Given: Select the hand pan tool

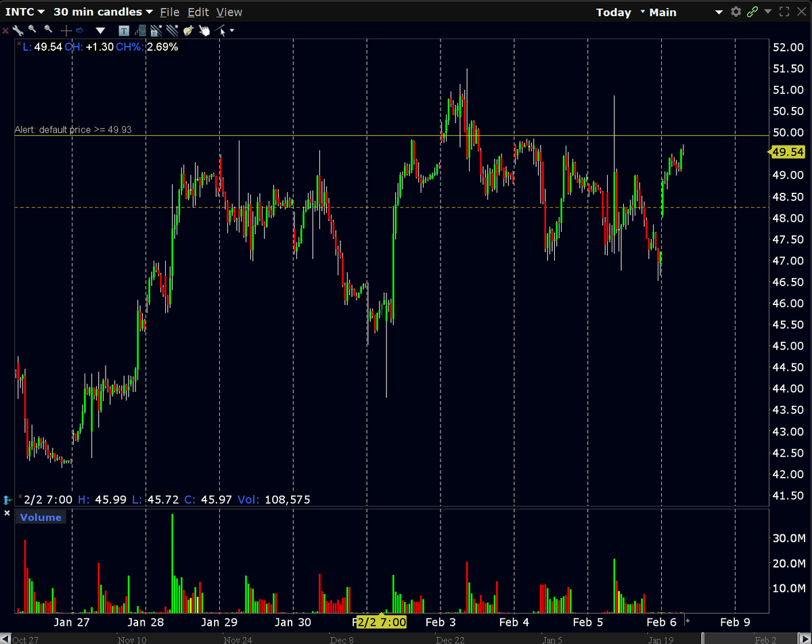Looking at the screenshot, I should point(204,30).
